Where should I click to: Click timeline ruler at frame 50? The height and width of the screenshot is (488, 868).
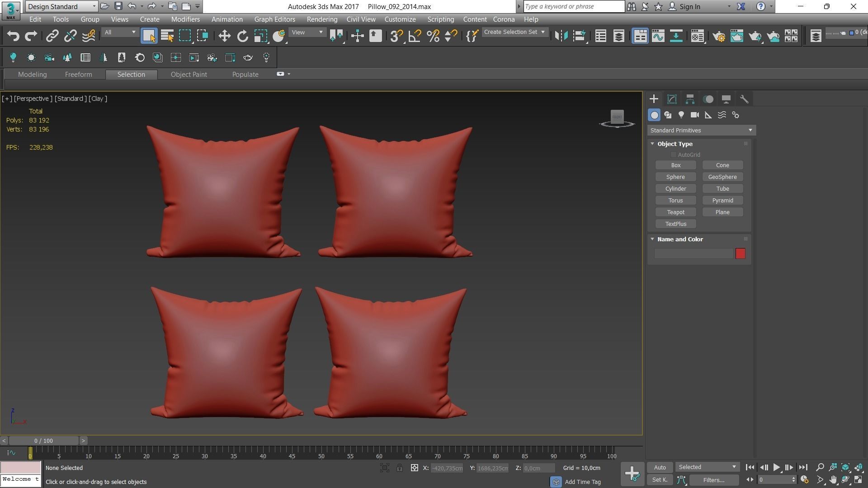(321, 453)
